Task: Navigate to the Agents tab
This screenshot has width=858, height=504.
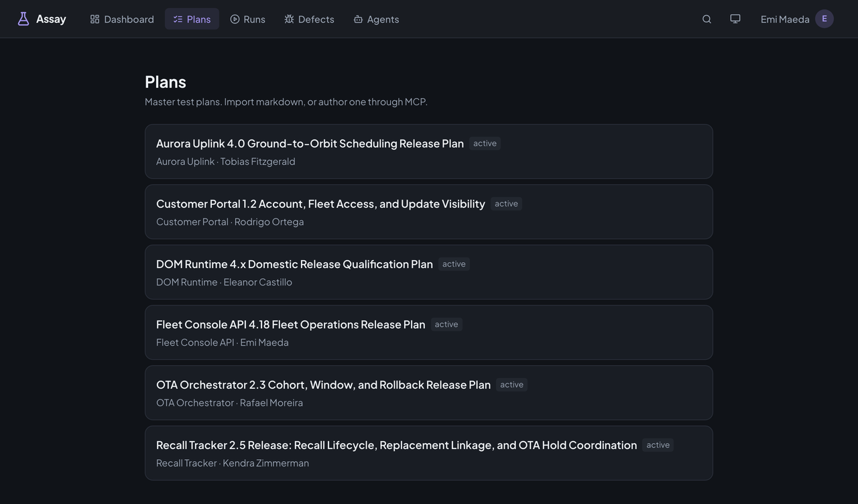Action: (x=376, y=19)
